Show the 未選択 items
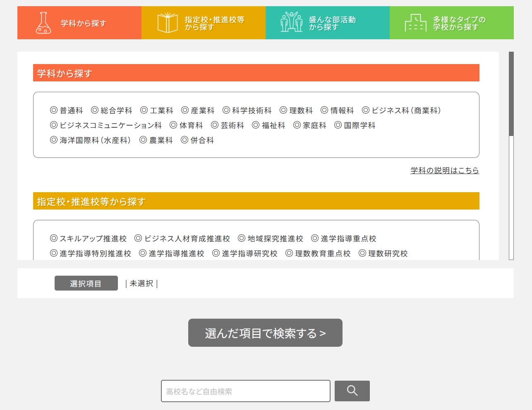Screen dimensions: 532x410 tap(141, 283)
